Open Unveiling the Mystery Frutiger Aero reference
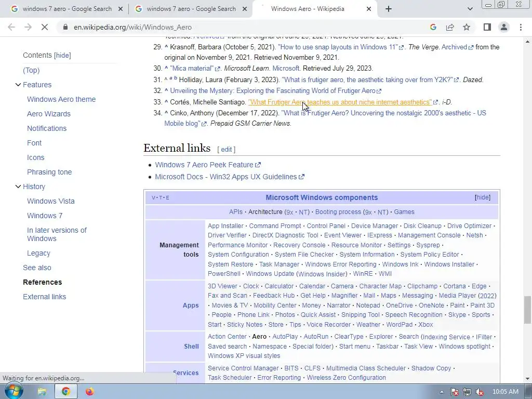Screen dimensions: 532x399 point(273,90)
